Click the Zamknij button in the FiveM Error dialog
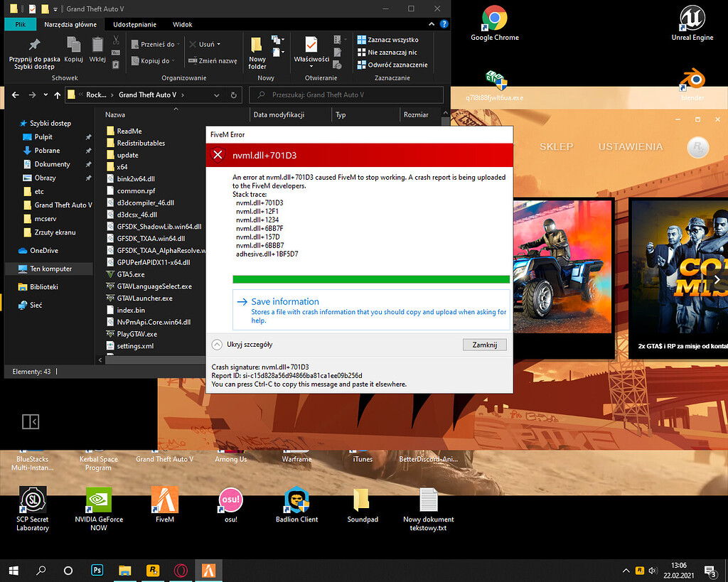 pos(484,345)
